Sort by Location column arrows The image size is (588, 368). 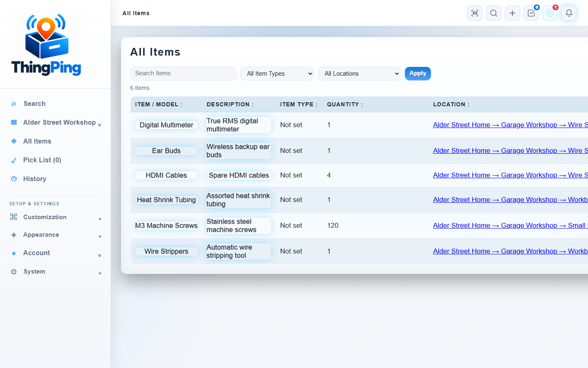468,105
